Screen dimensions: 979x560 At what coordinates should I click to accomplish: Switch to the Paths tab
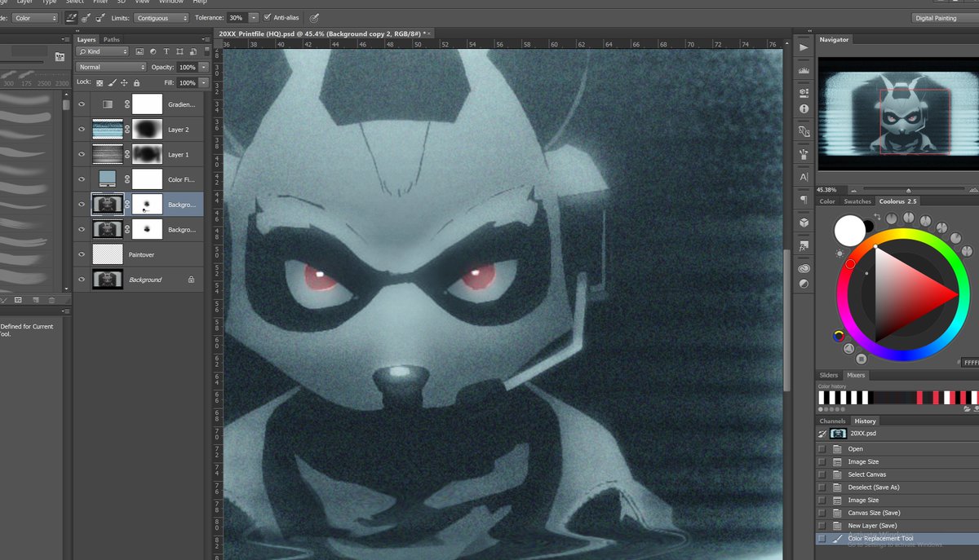point(111,39)
